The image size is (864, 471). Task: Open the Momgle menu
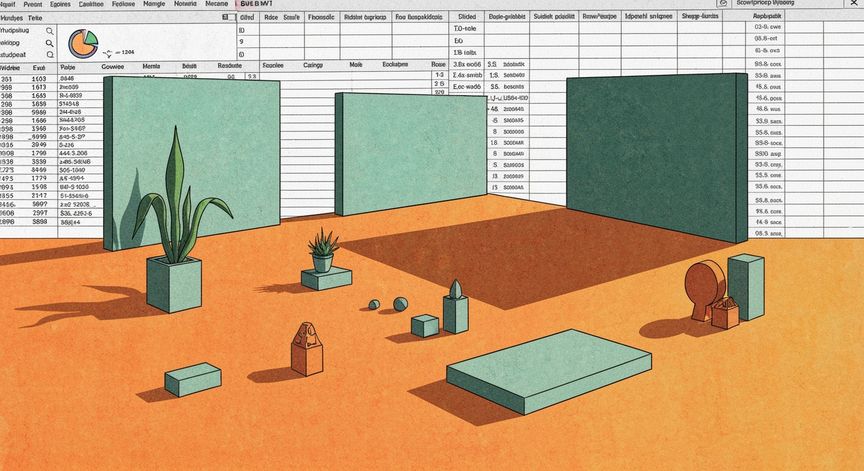coord(154,4)
